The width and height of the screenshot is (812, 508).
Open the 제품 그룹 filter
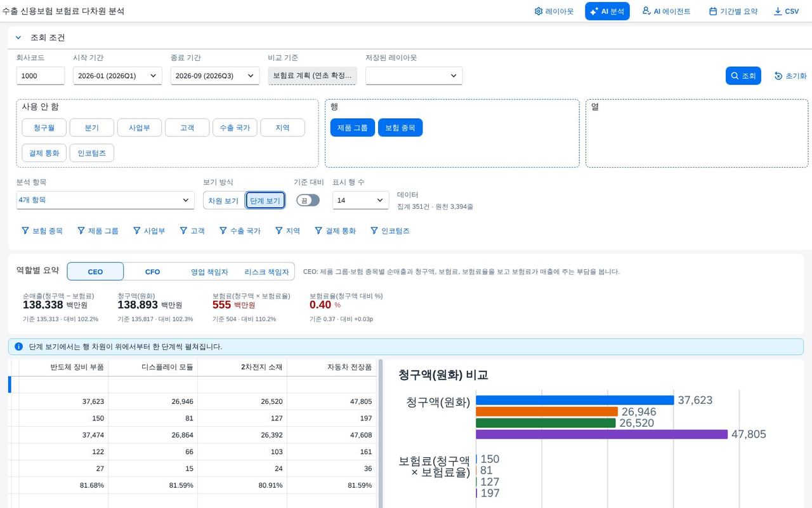tap(98, 231)
